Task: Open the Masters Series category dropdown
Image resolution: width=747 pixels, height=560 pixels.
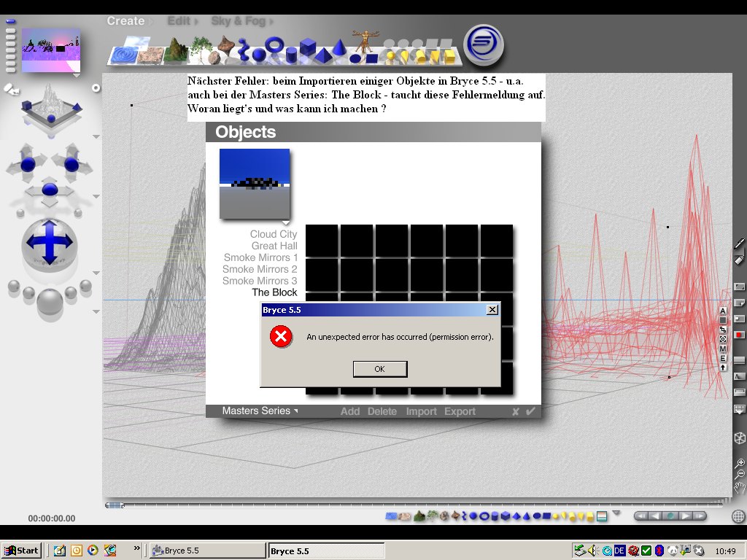Action: pos(260,411)
